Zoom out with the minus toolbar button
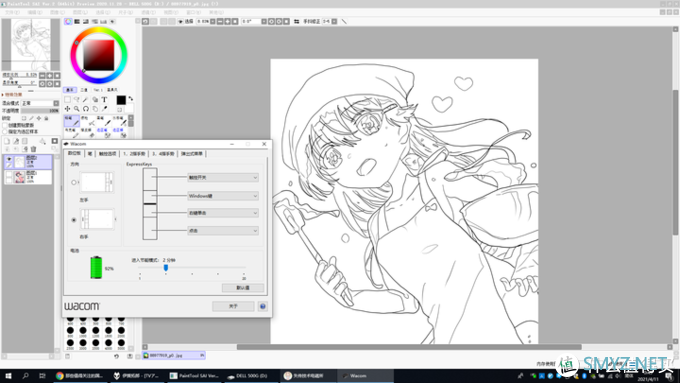 220,21
